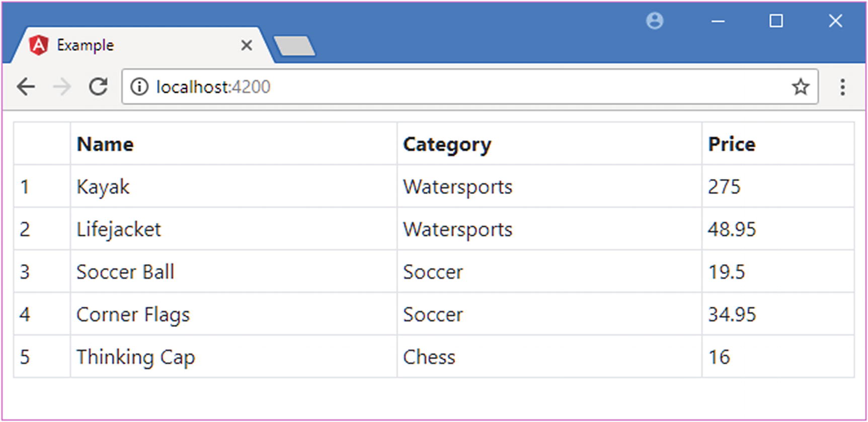Click the user profile icon

click(655, 21)
